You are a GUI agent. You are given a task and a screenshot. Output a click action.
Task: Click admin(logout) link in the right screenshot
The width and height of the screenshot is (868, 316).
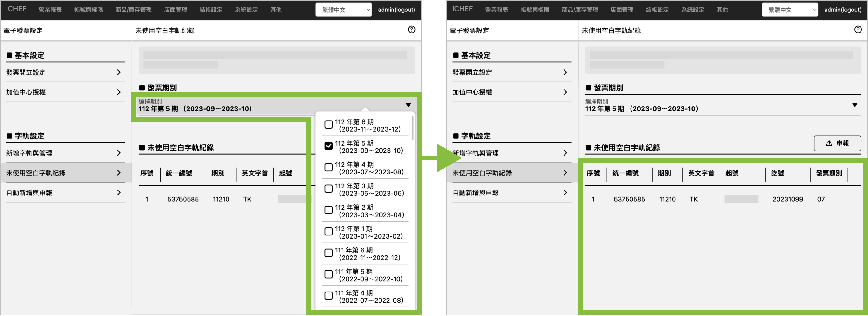point(842,10)
